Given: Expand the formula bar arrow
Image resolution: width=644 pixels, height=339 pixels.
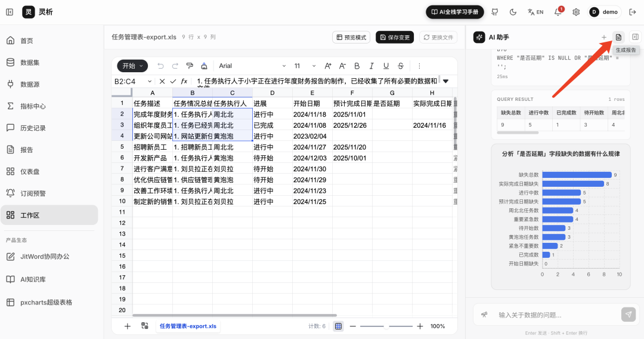Looking at the screenshot, I should coord(445,81).
